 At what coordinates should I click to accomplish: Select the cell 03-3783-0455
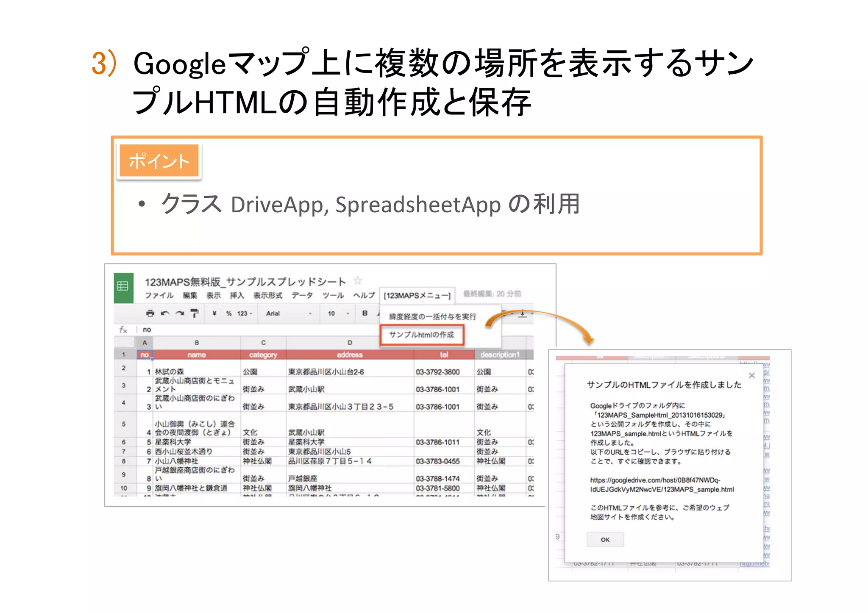pos(444,461)
